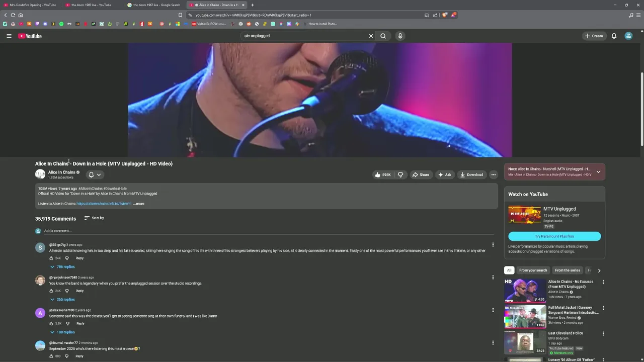
Task: Open the account avatar menu
Action: 628,36
